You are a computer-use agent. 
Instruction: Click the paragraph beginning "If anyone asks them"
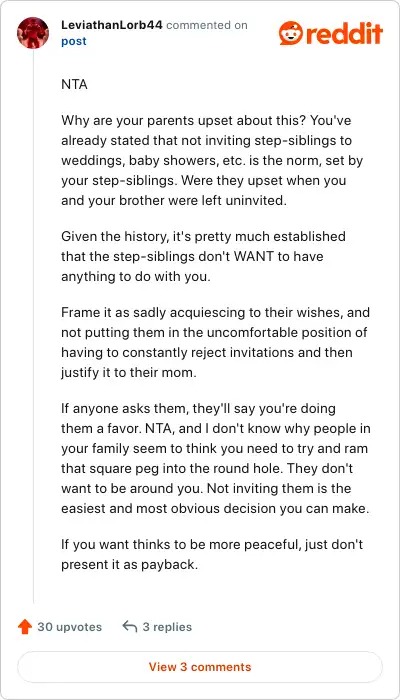coord(216,458)
